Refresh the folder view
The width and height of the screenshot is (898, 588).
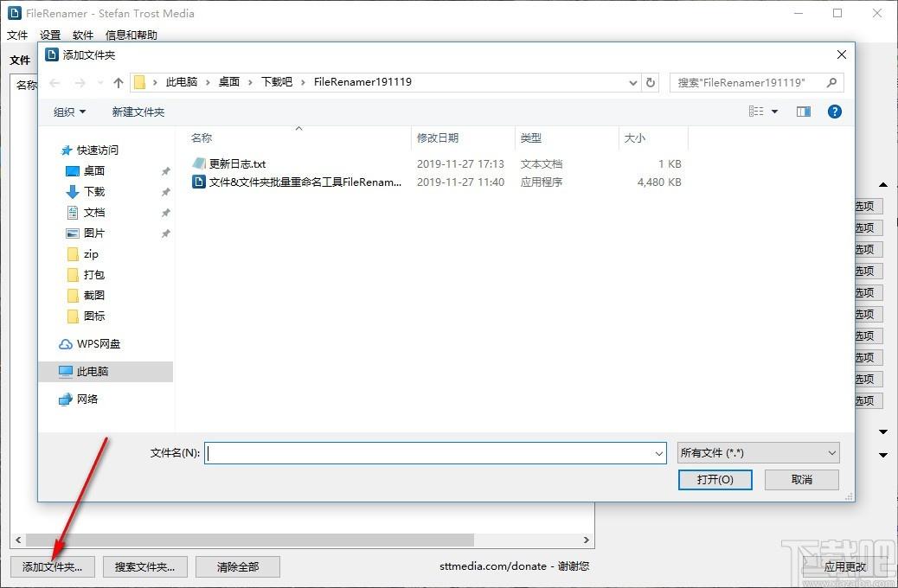651,82
